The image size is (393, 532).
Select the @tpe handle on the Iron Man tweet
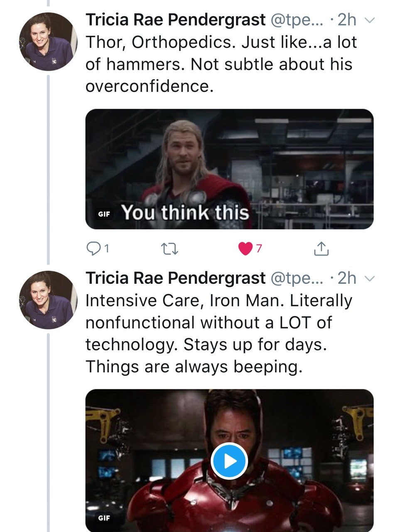tap(296, 278)
